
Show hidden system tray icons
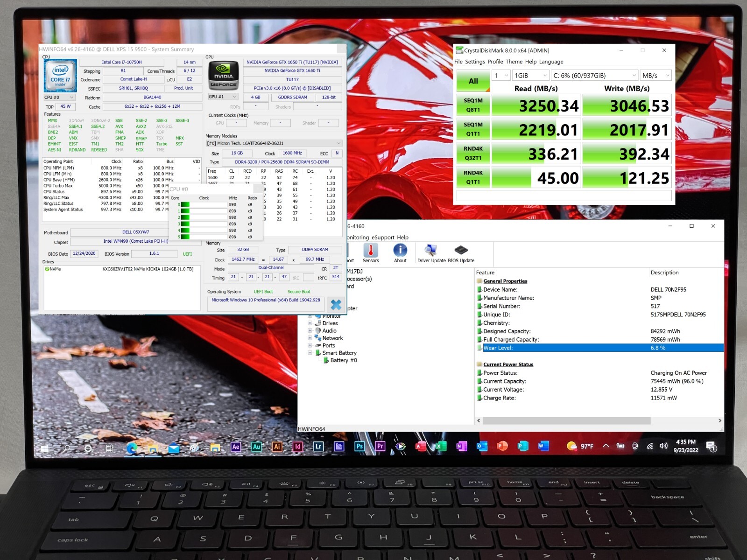pyautogui.click(x=606, y=446)
